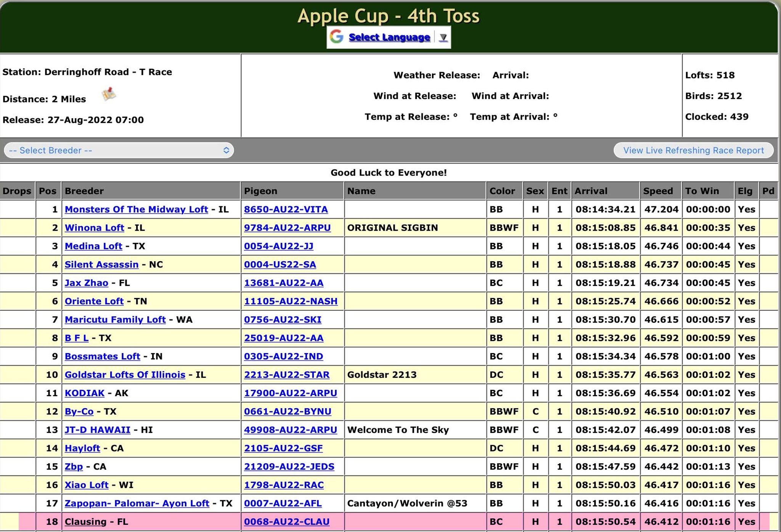Click the Google logo icon
The height and width of the screenshot is (532, 781).
[336, 37]
